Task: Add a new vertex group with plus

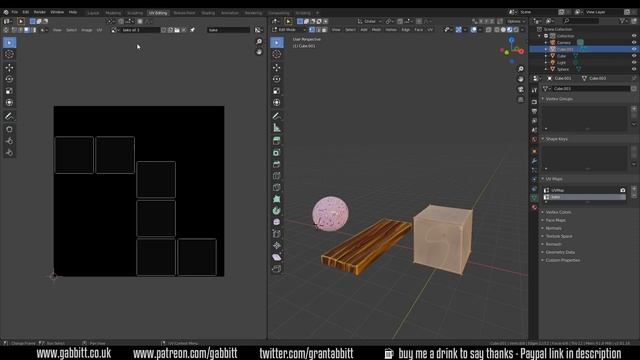Action: coord(634,109)
